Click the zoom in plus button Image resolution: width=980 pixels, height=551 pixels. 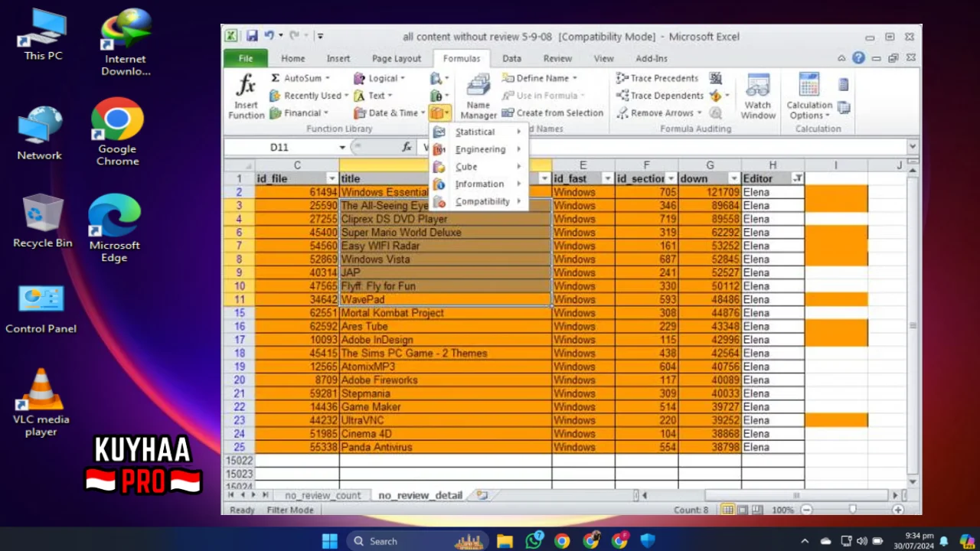(898, 510)
